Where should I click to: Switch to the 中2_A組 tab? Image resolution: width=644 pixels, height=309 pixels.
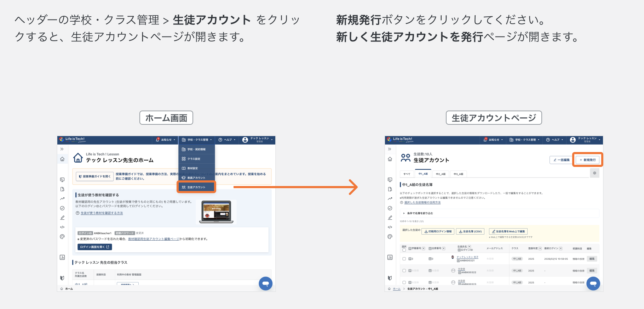point(441,174)
